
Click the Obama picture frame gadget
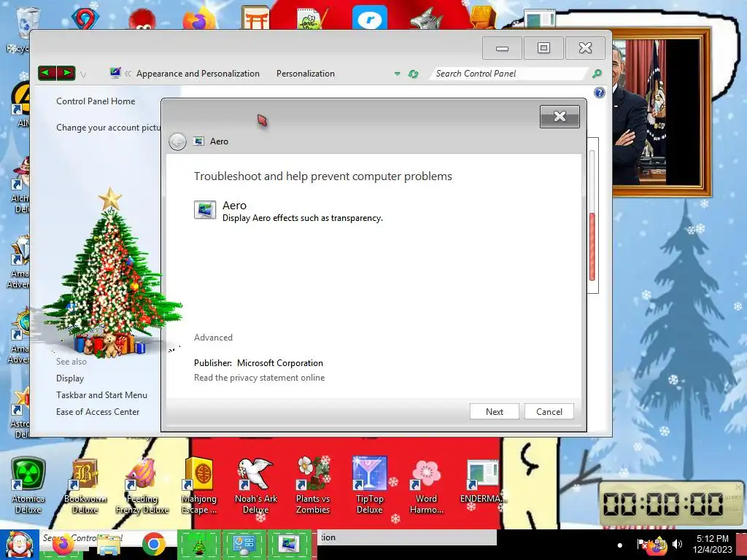coord(661,113)
